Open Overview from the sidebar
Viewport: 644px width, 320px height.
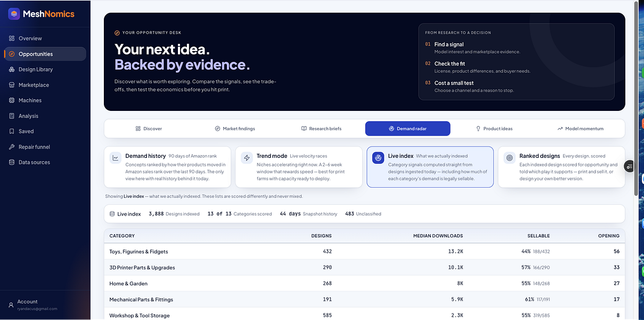45,38
